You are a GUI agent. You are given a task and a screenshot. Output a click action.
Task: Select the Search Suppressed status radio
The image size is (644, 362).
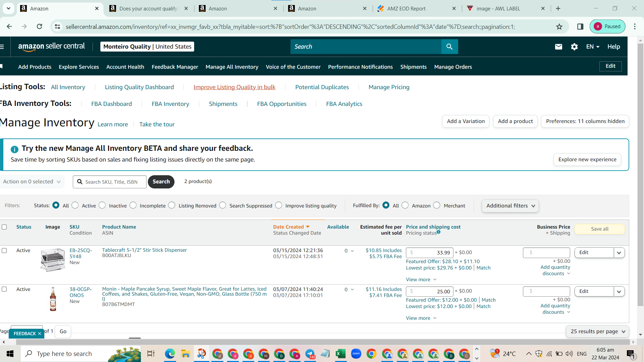(x=223, y=205)
